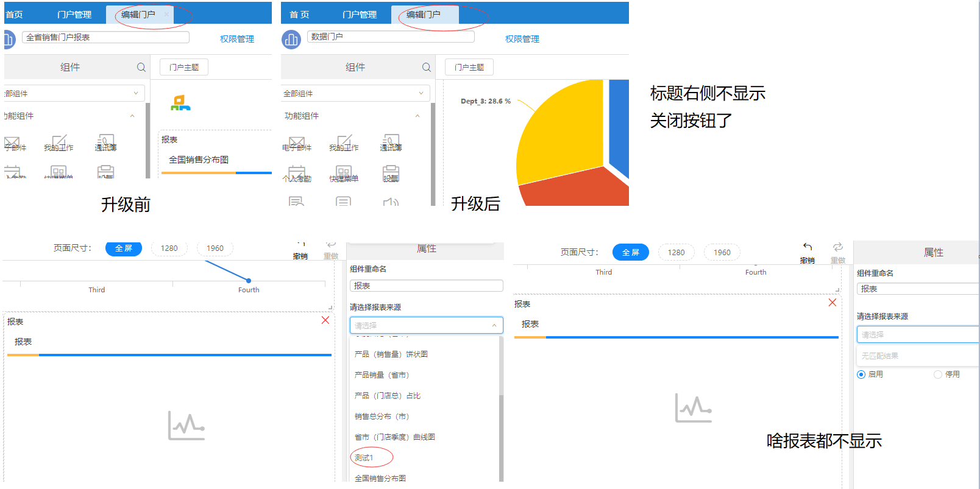Click 门户主题 button in 升级前 screenshot

pos(184,67)
